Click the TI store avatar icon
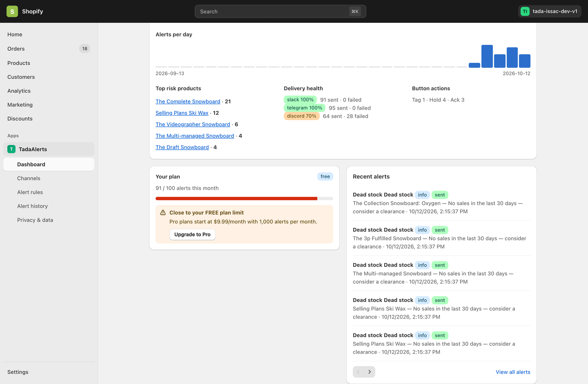The height and width of the screenshot is (384, 588). click(525, 11)
